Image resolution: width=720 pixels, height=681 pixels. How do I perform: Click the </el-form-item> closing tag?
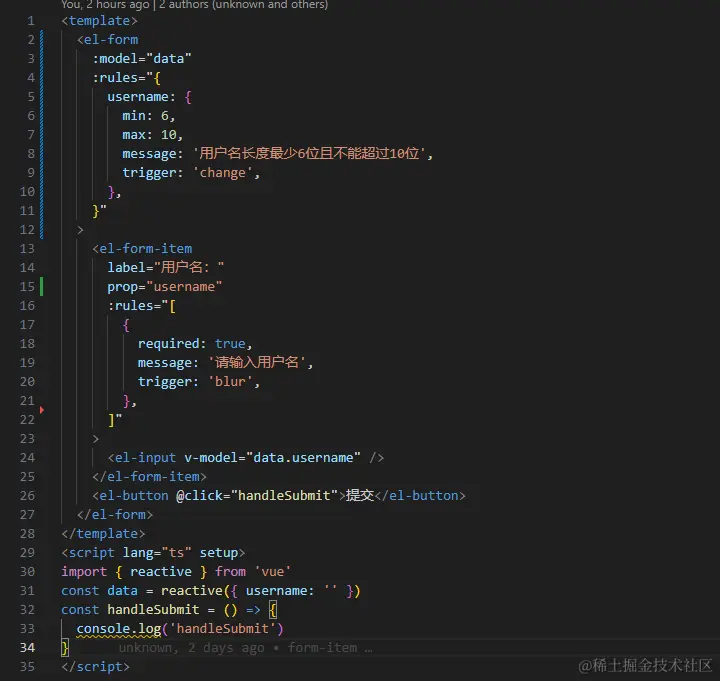pos(150,477)
